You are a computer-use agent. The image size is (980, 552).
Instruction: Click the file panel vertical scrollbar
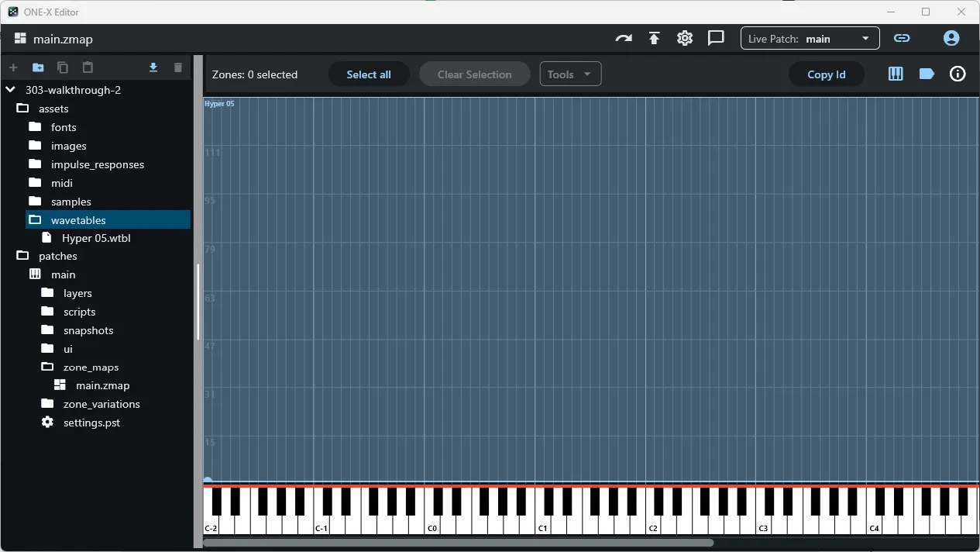(x=198, y=302)
